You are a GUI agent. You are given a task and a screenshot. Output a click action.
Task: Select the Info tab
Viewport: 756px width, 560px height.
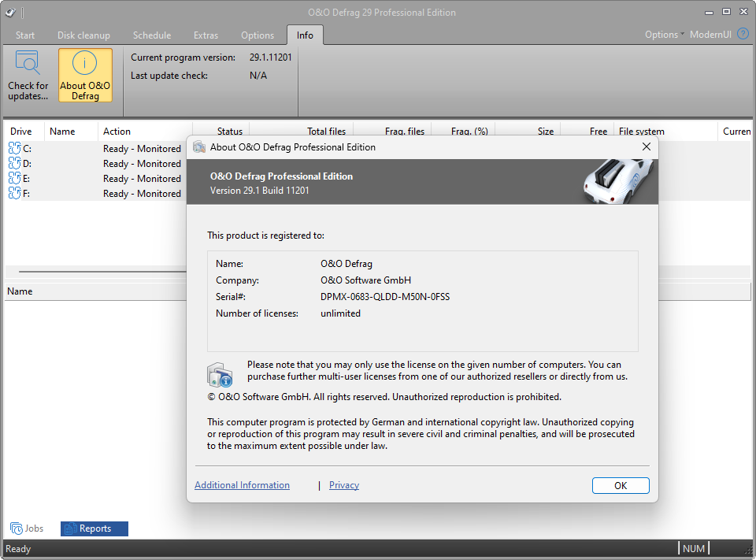[305, 35]
